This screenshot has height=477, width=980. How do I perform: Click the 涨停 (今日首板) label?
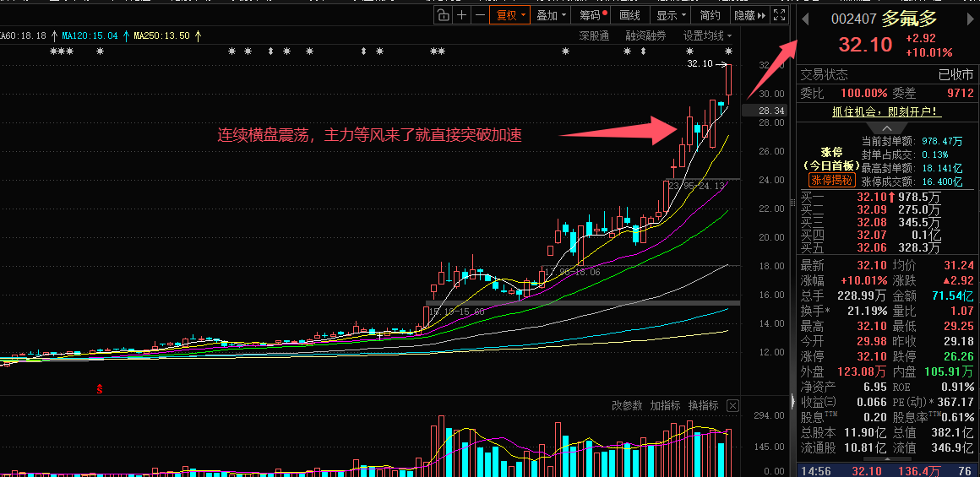(x=832, y=160)
